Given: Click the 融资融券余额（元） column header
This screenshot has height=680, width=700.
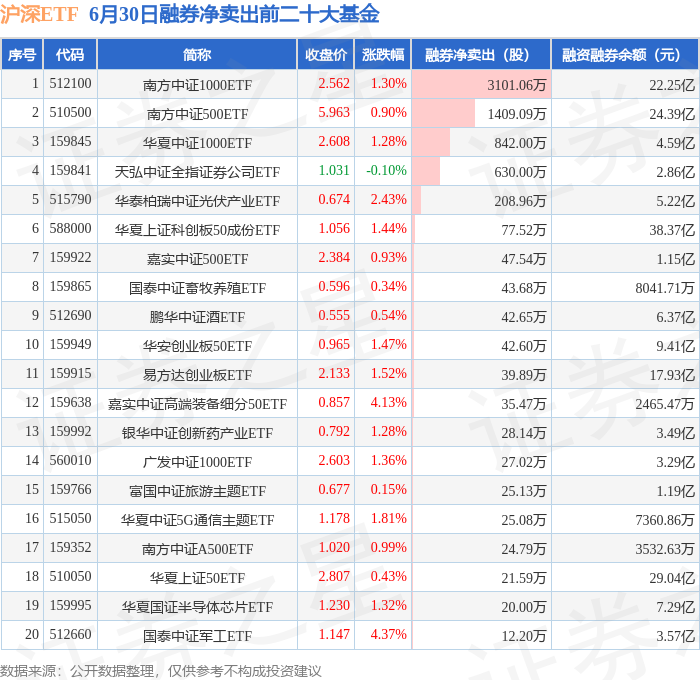Looking at the screenshot, I should pyautogui.click(x=625, y=54).
